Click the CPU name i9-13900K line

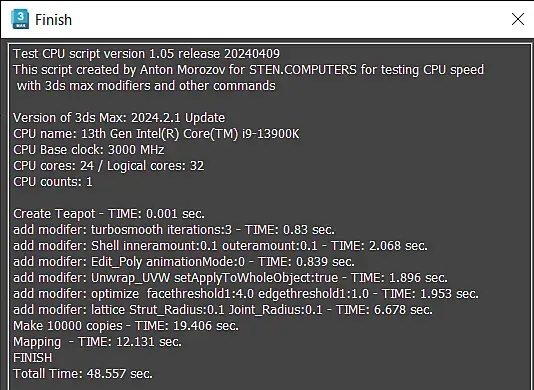[156, 134]
